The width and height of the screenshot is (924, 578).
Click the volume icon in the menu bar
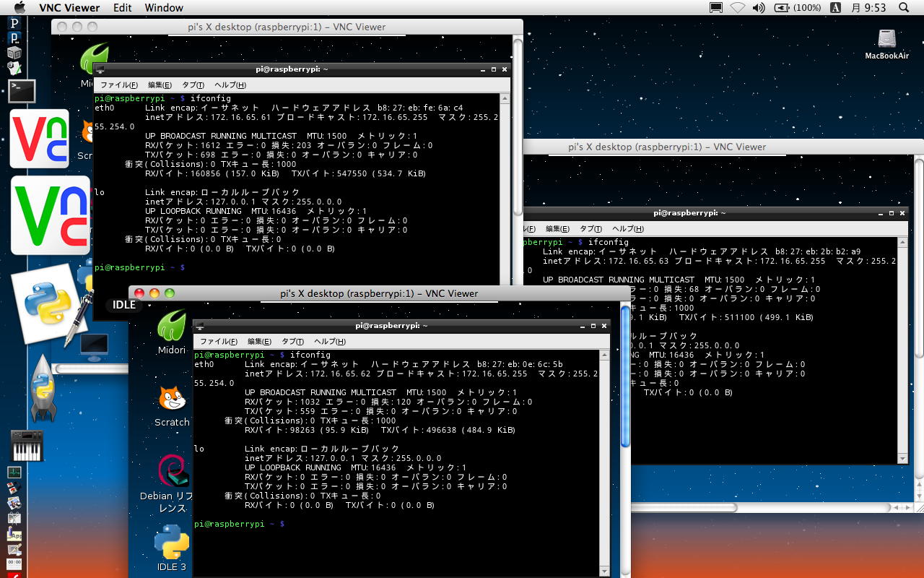tap(758, 8)
